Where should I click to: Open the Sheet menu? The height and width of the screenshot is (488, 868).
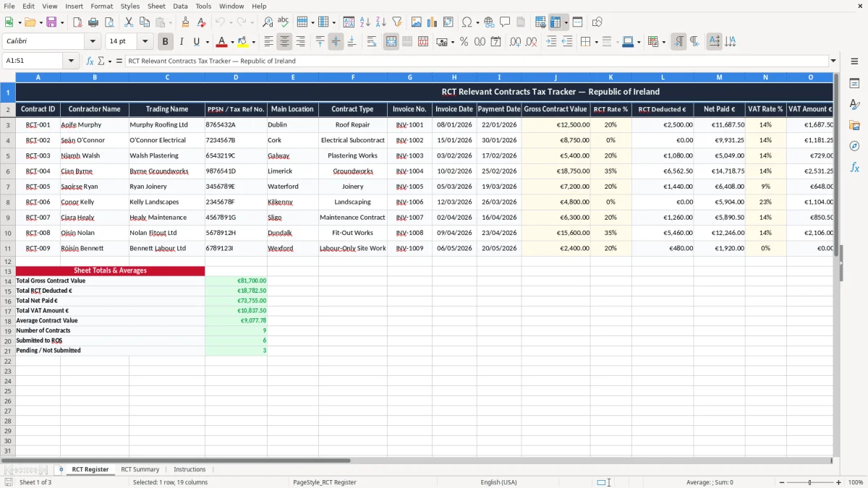(x=156, y=6)
